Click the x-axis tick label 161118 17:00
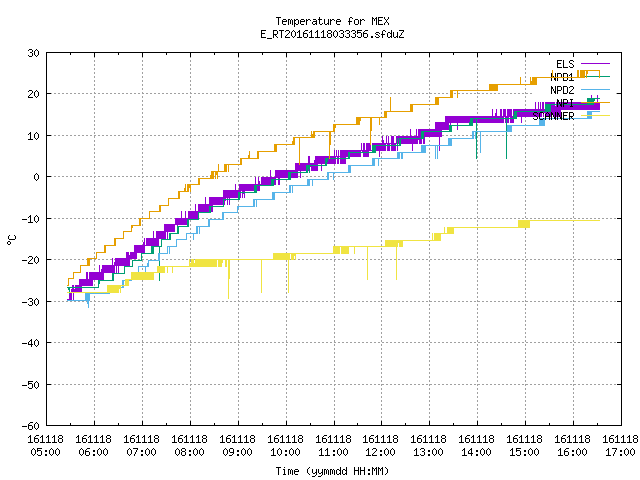The height and width of the screenshot is (480, 640). click(620, 446)
